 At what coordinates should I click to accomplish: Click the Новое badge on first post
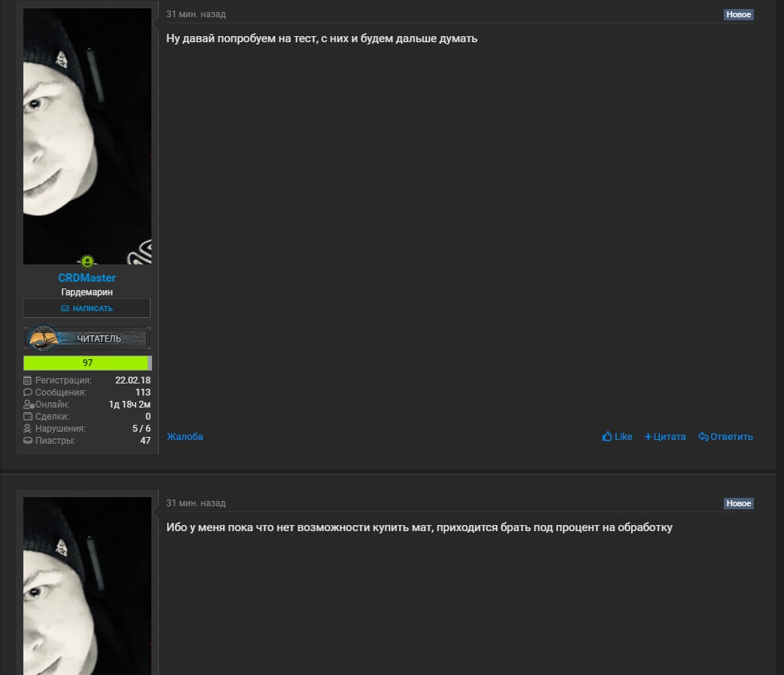coord(739,14)
